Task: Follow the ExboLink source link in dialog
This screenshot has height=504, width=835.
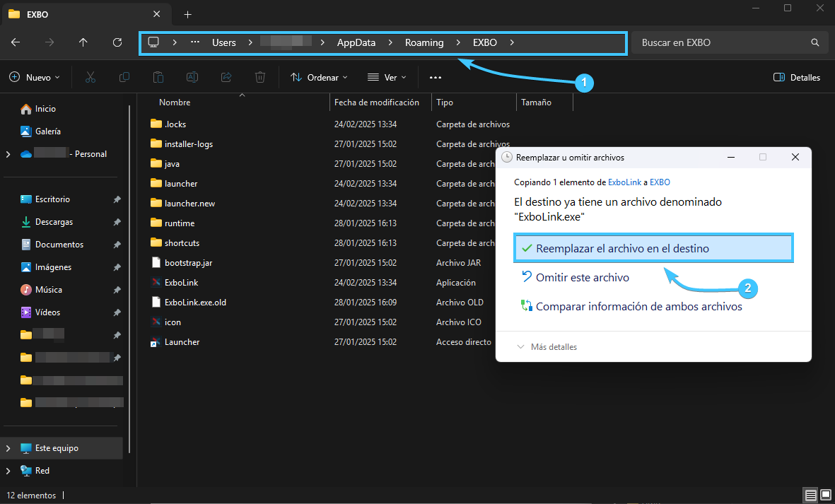Action: pyautogui.click(x=624, y=182)
